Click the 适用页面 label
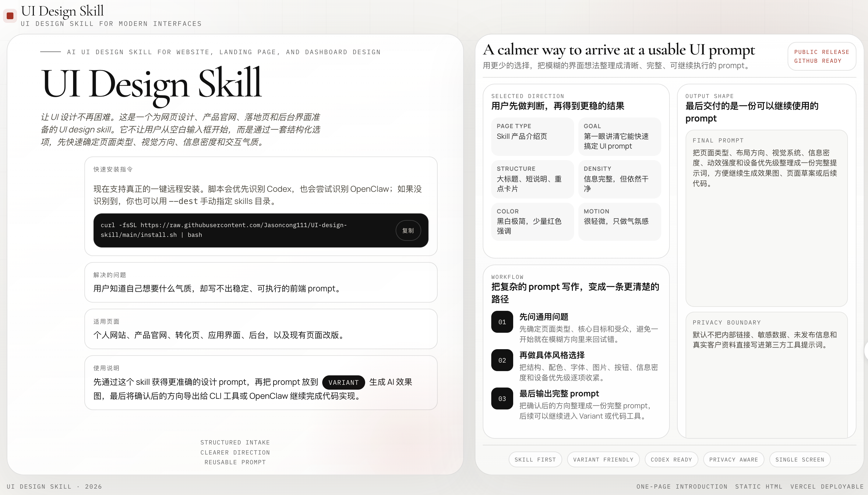Viewport: 868px width, 495px height. [106, 321]
